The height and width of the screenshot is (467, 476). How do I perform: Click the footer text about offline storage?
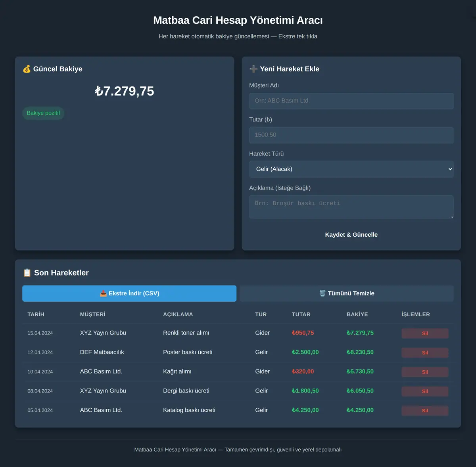pyautogui.click(x=238, y=450)
